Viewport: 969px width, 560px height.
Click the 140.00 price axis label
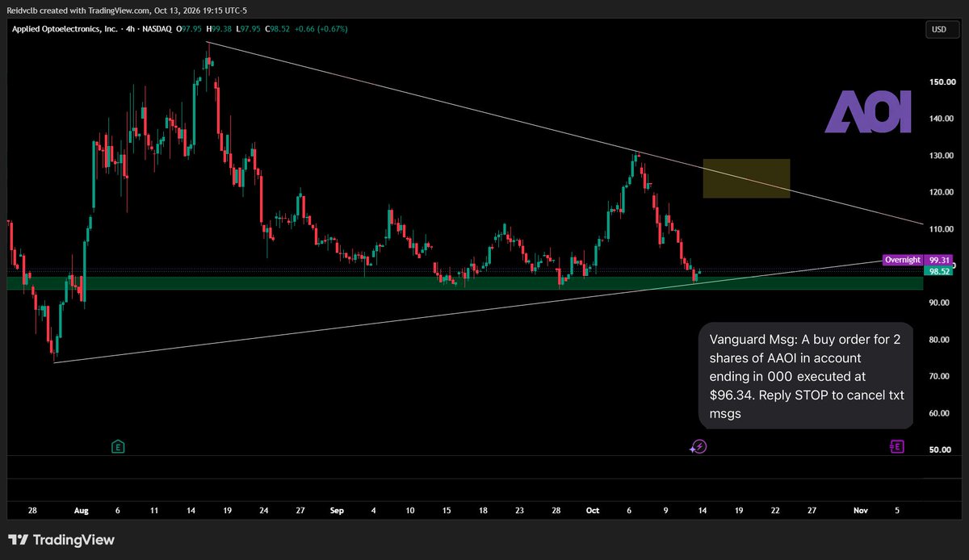coord(941,119)
